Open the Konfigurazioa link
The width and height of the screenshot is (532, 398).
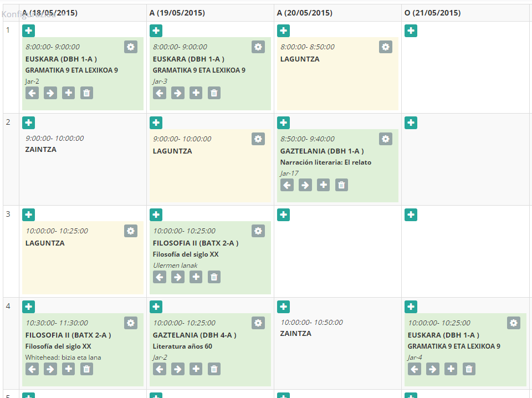(29, 14)
